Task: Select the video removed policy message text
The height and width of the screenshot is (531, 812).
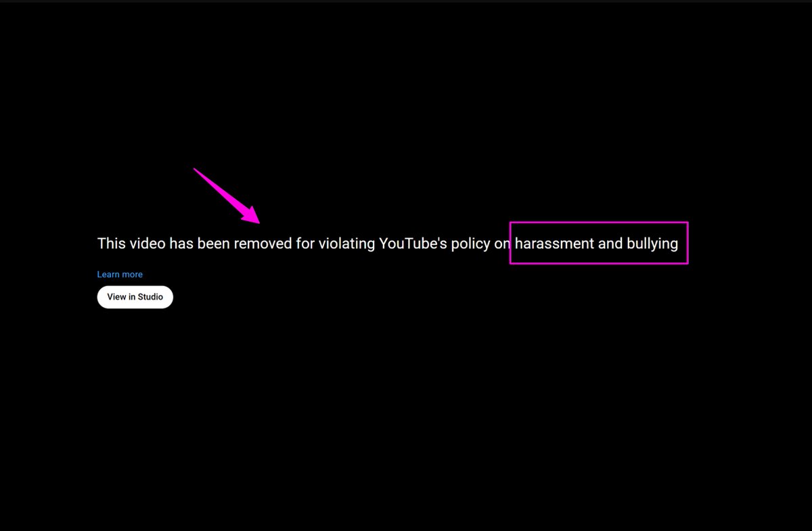Action: (388, 244)
